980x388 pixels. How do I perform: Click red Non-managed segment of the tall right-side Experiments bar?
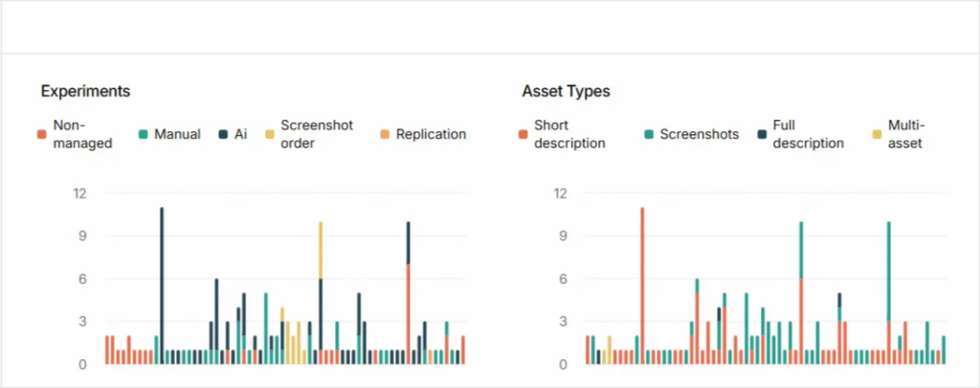[x=409, y=314]
